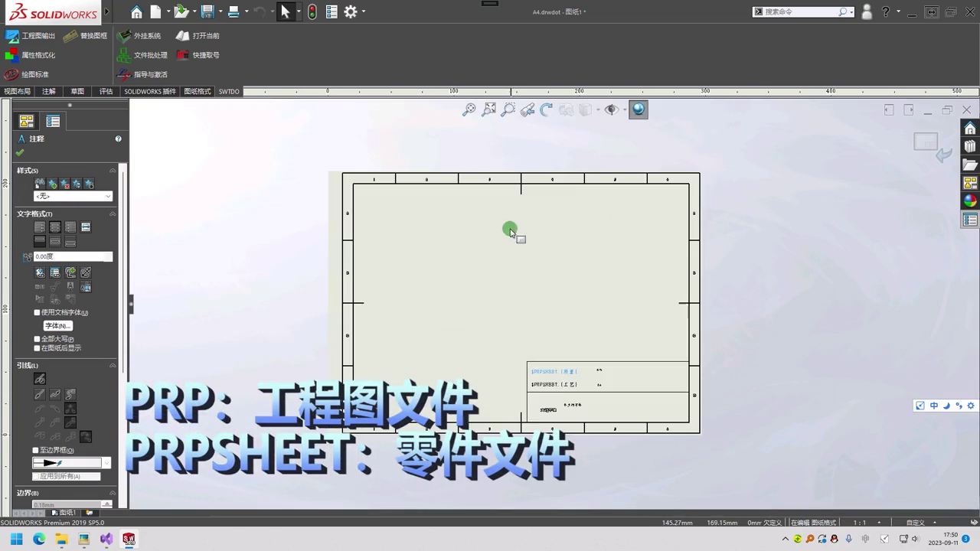Toggle the 全部大写 all caps checkbox
The width and height of the screenshot is (980, 551).
click(x=37, y=339)
